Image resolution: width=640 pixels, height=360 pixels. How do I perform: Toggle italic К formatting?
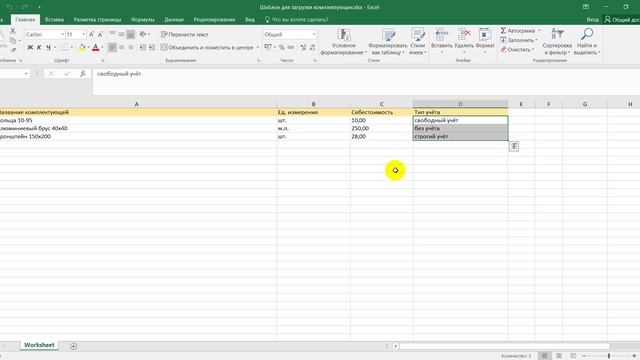39,48
